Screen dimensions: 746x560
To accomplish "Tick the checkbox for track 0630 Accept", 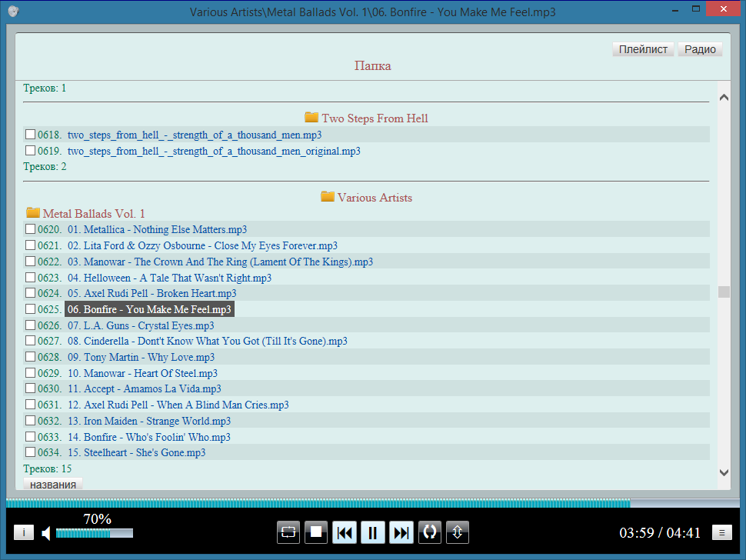I will 30,388.
